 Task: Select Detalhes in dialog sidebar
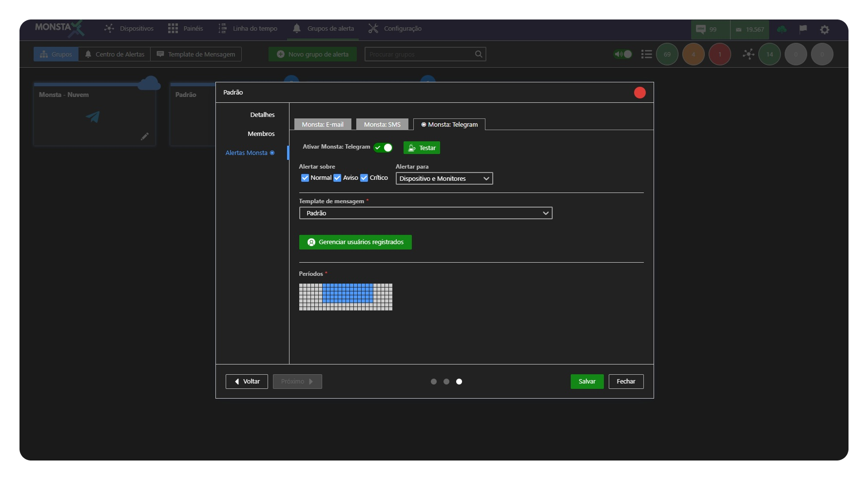coord(262,115)
